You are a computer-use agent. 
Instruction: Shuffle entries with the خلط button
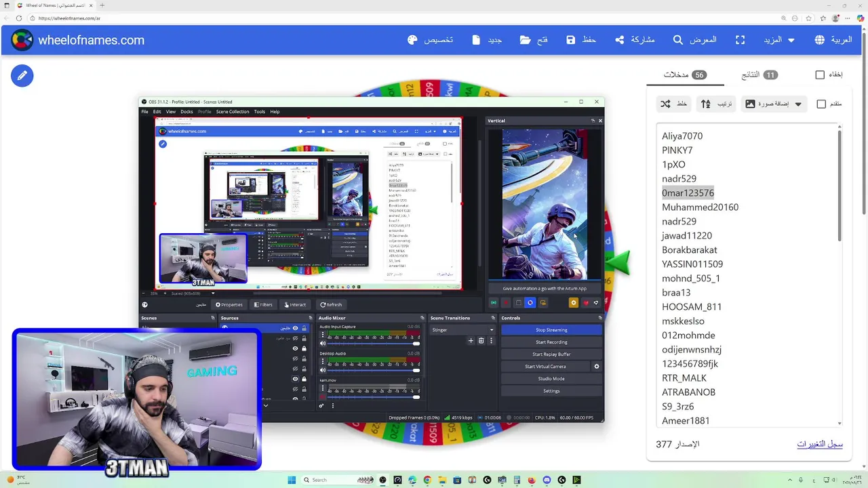tap(674, 104)
